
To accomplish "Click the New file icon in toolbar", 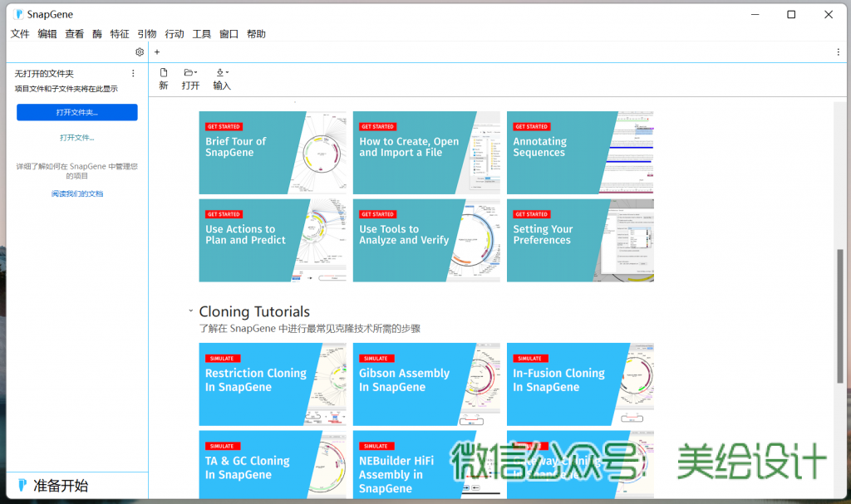I will click(x=164, y=73).
